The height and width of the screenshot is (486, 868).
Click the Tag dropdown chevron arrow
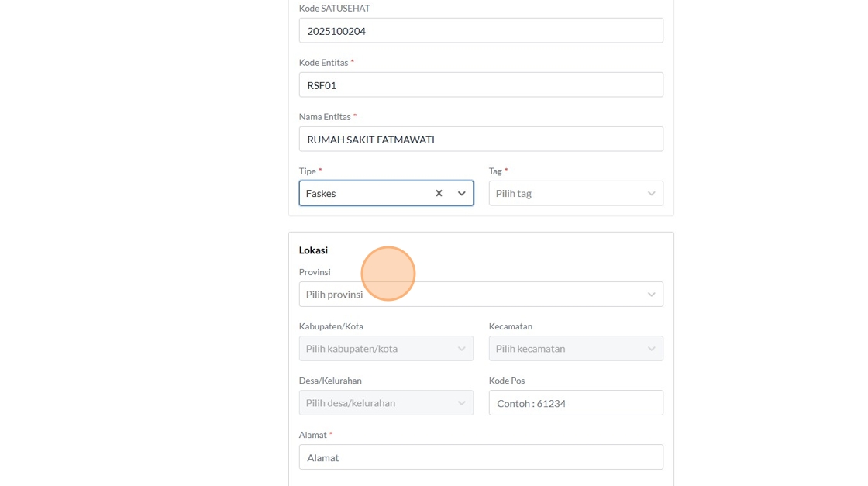point(652,193)
